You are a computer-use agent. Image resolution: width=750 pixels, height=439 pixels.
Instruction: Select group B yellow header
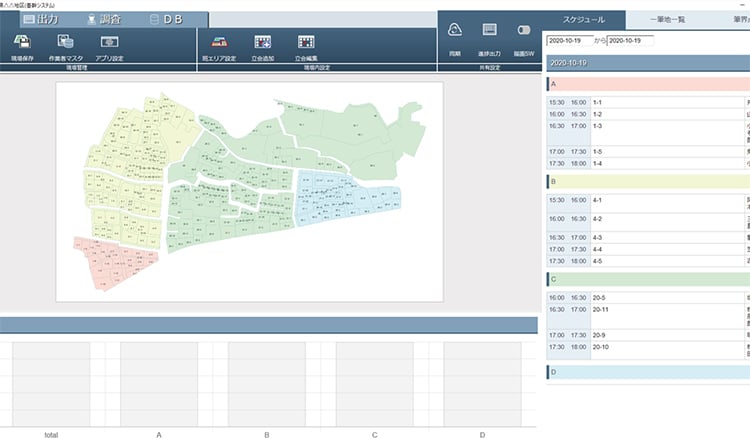click(x=648, y=182)
